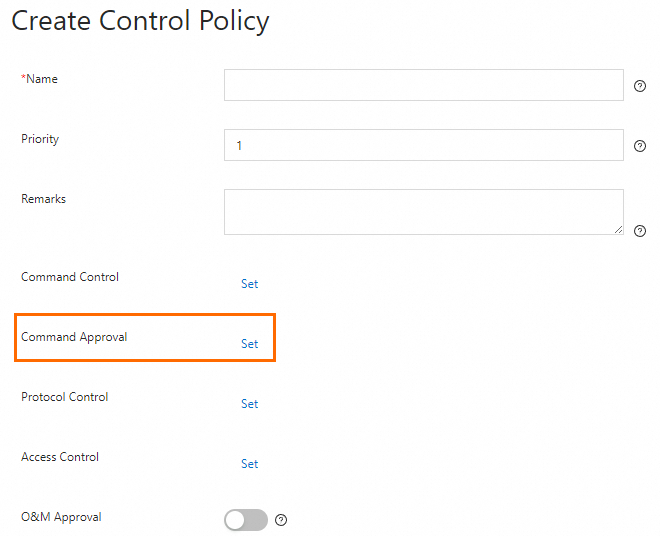Enable the O&M Approval toggle switch
The image size is (660, 536).
tap(246, 520)
